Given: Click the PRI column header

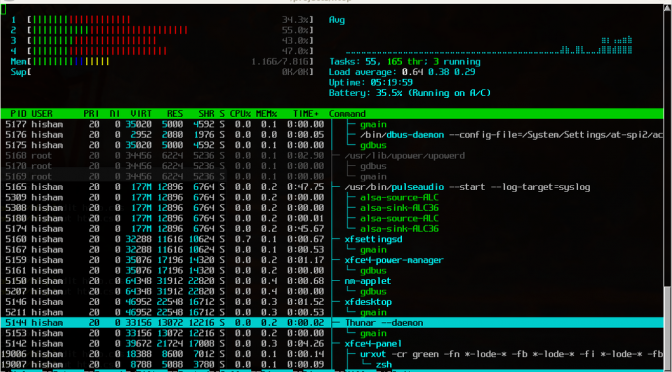Looking at the screenshot, I should pos(91,114).
